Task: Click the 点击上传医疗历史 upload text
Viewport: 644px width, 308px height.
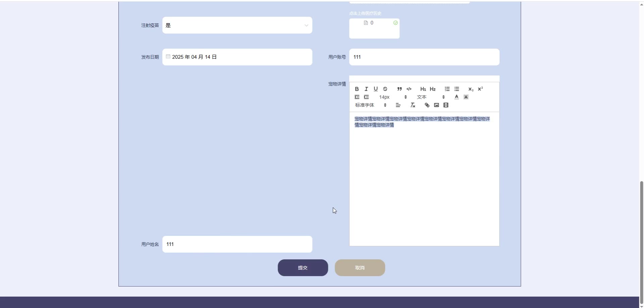Action: pos(365,13)
